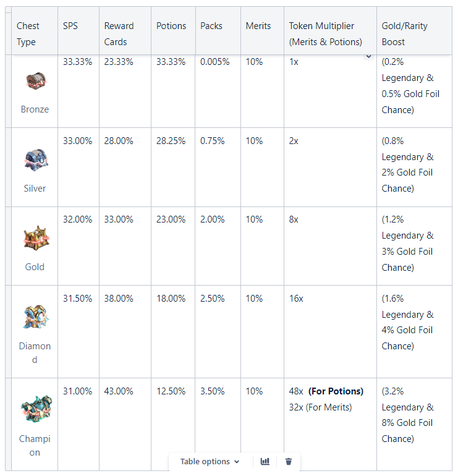The width and height of the screenshot is (458, 476).
Task: Click the Silver chest image
Action: pyautogui.click(x=36, y=160)
